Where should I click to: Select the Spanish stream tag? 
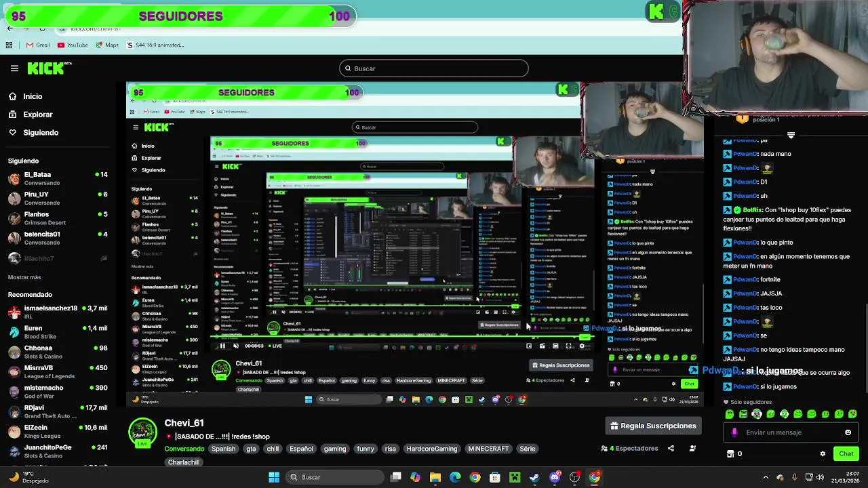coord(223,449)
